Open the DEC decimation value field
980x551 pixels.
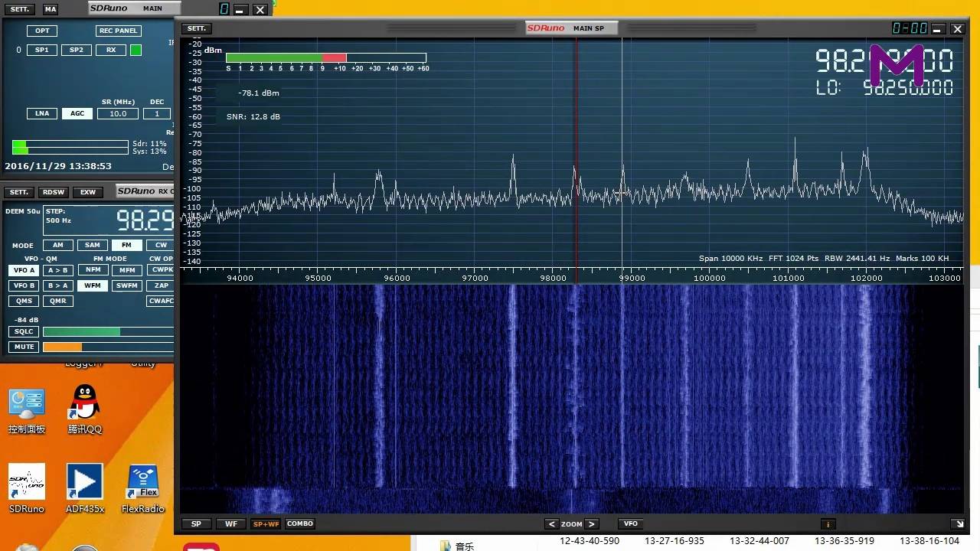pyautogui.click(x=157, y=113)
